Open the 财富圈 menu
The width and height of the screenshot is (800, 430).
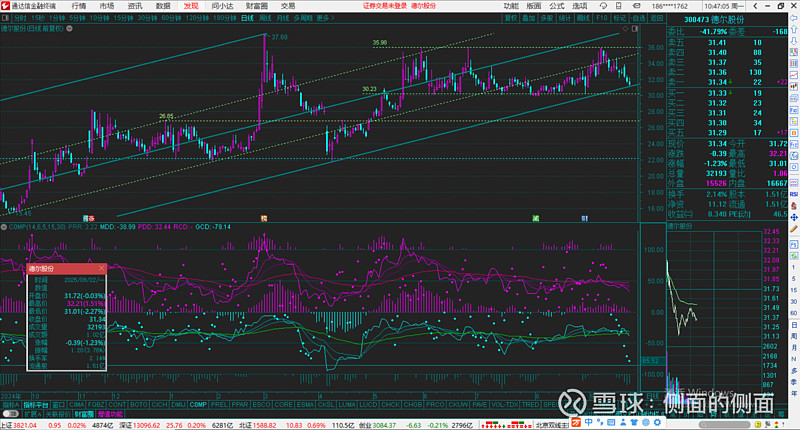pyautogui.click(x=257, y=6)
